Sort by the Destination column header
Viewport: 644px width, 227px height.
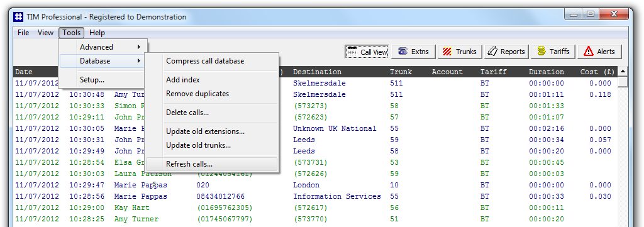coord(317,72)
